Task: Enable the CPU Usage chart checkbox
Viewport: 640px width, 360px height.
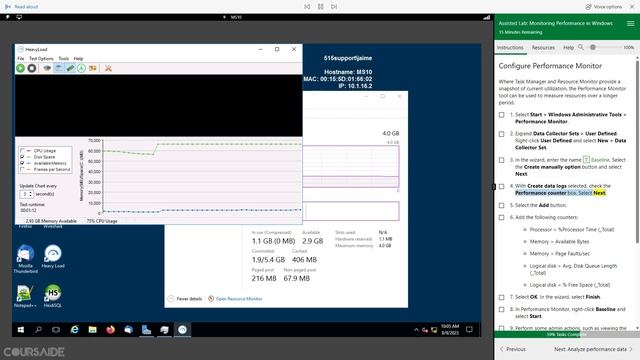Action: pyautogui.click(x=22, y=151)
